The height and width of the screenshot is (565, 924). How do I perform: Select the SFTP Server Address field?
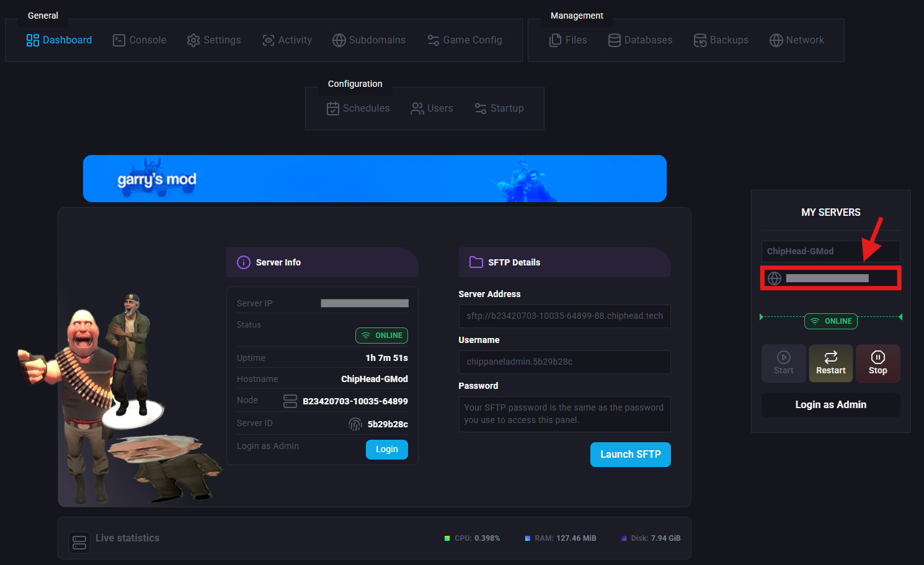click(x=565, y=316)
